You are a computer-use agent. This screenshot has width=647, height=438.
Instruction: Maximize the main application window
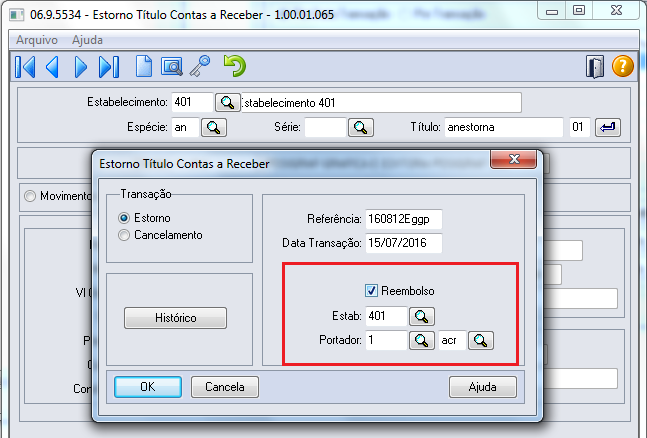(579, 11)
